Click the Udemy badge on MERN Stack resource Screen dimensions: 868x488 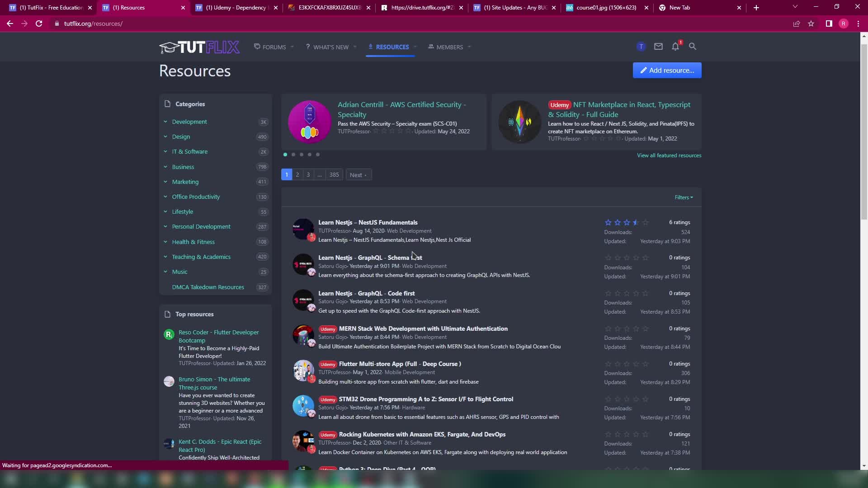click(x=327, y=328)
